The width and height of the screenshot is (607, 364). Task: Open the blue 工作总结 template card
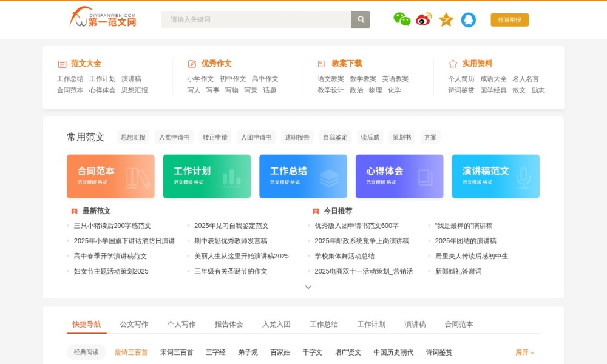(302, 177)
